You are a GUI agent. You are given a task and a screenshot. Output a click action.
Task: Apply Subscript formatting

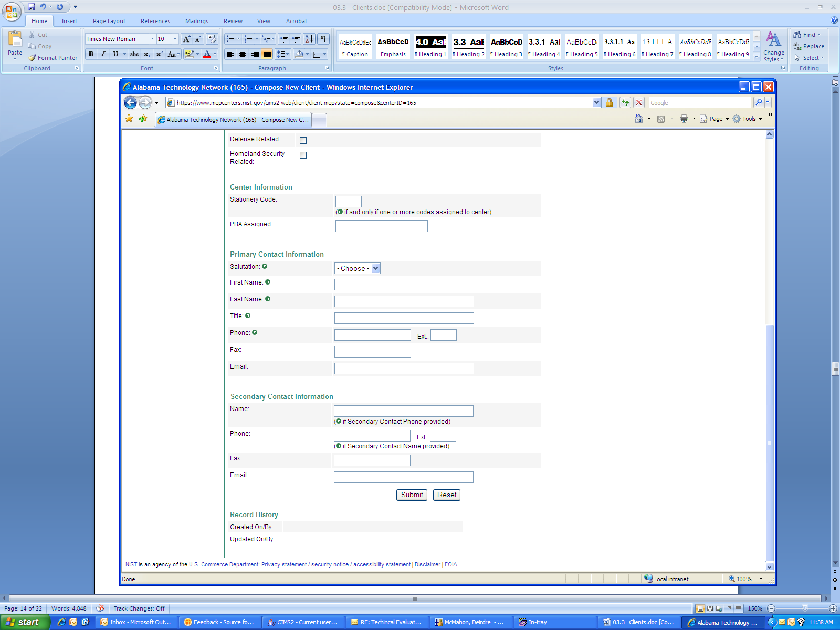[147, 54]
